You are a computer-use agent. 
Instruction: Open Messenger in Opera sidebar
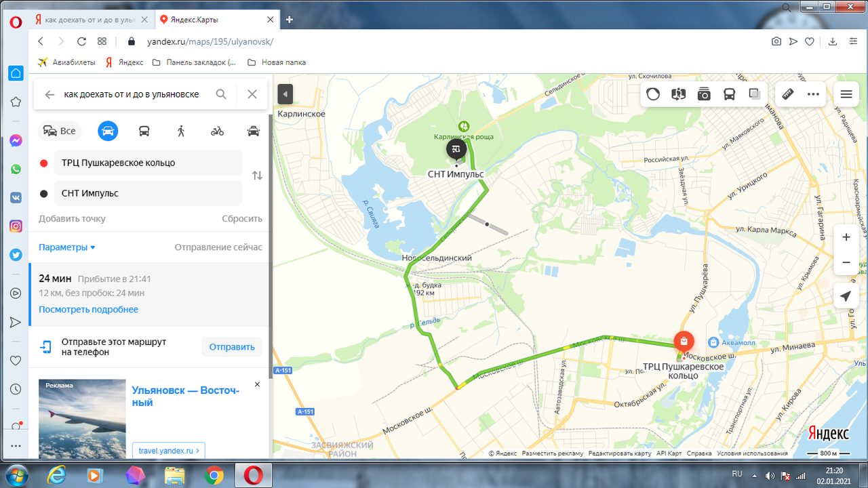pyautogui.click(x=16, y=141)
